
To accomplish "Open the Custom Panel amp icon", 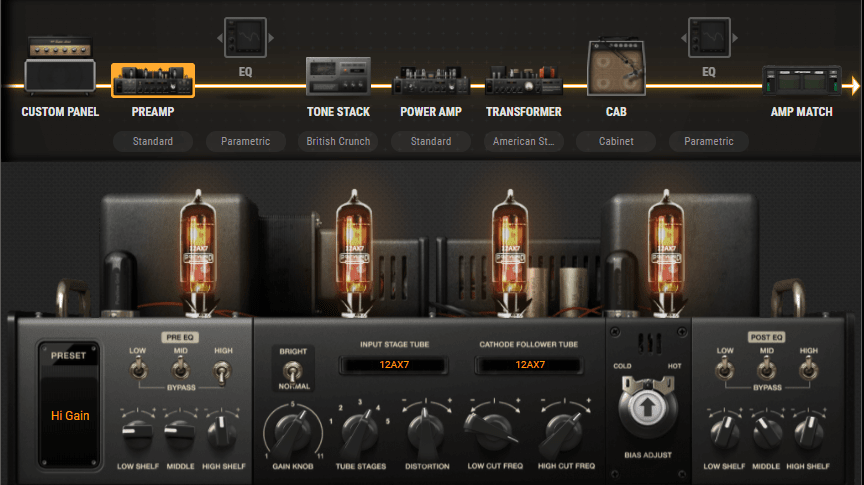I will (60, 65).
